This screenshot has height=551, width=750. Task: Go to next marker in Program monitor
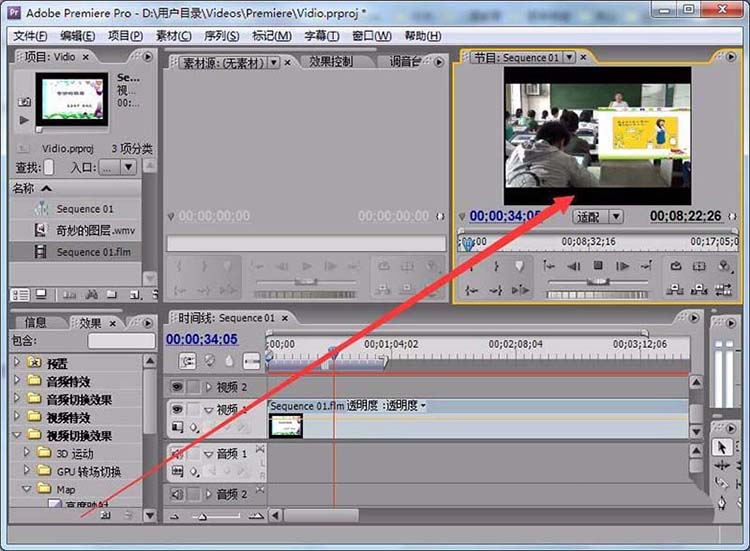pos(646,266)
